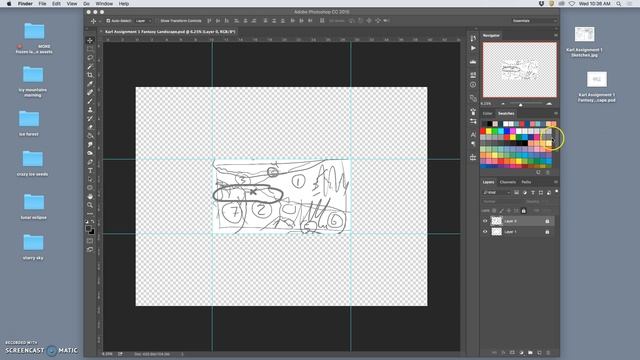The height and width of the screenshot is (360, 640).
Task: Create a new layer from Layers footer
Action: tap(539, 352)
